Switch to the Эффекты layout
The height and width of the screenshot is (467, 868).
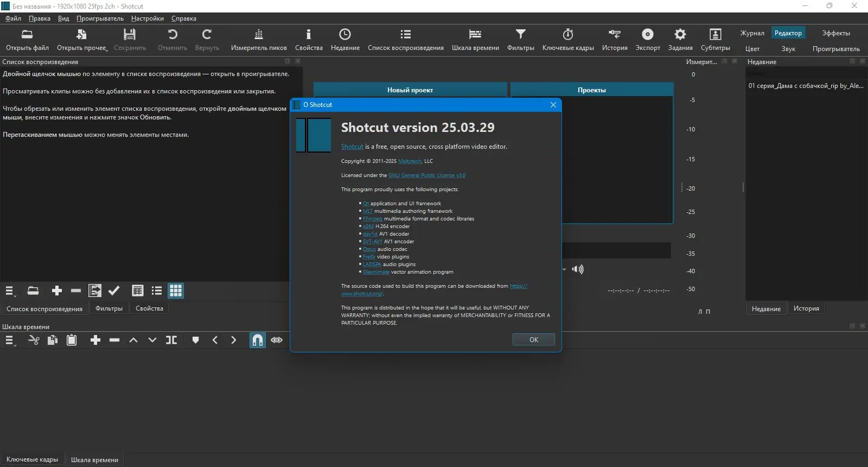(836, 33)
